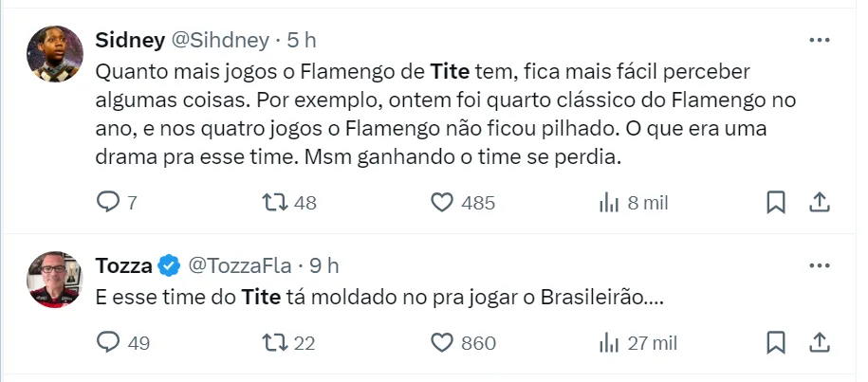Visit the @TozzaFla handle link
868x382 pixels.
(x=241, y=264)
